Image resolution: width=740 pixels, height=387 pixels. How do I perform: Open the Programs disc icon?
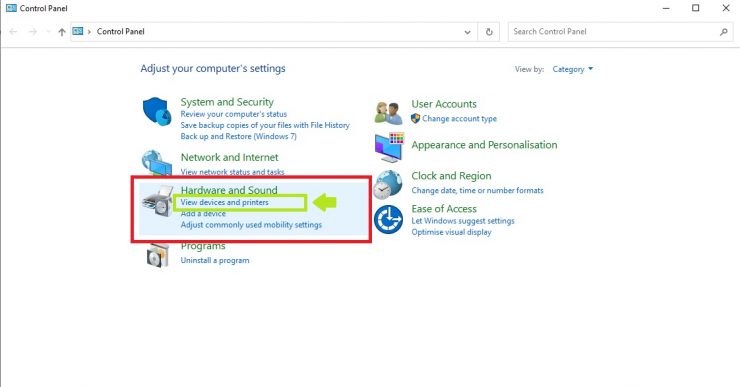pos(158,255)
